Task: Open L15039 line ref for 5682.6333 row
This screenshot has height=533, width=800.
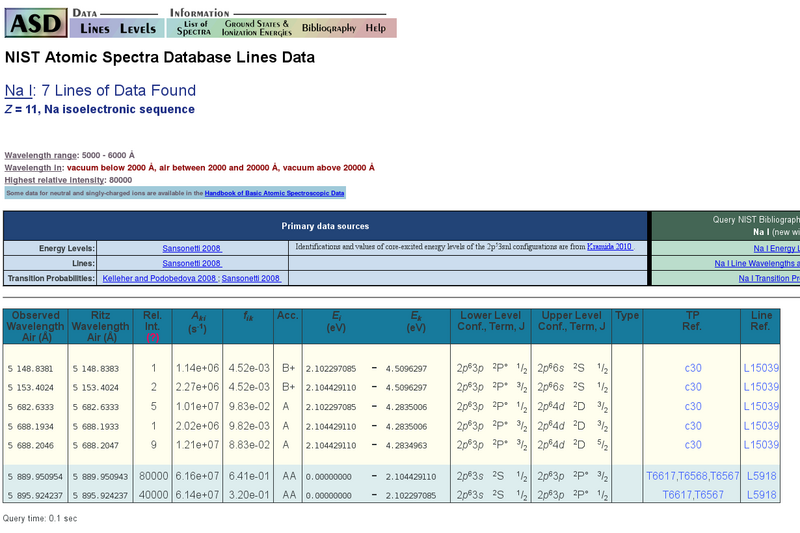Action: coord(761,407)
